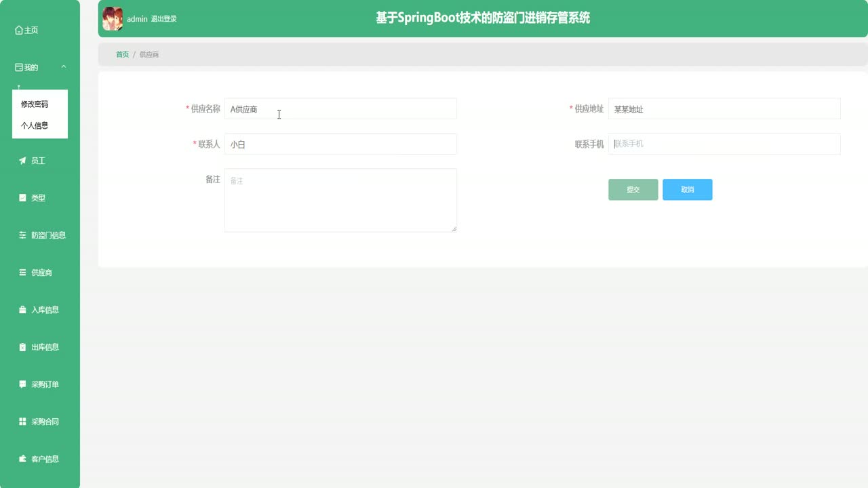
Task: Click the system title header text
Action: pyautogui.click(x=483, y=18)
